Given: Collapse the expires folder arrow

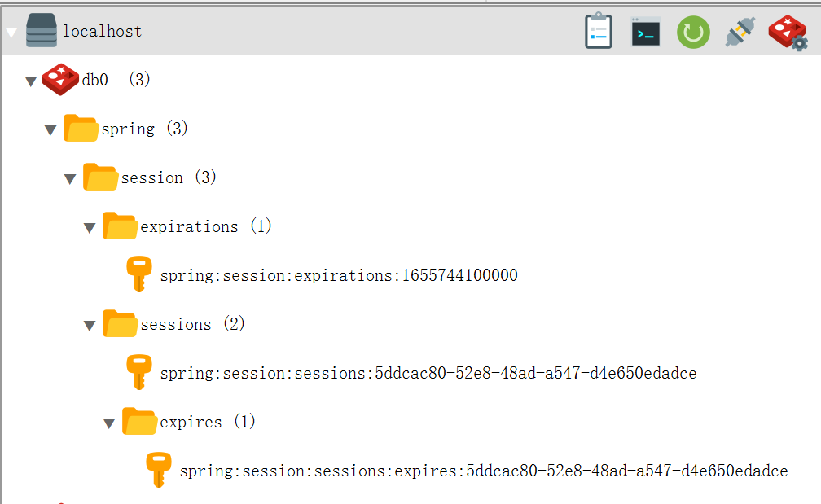Looking at the screenshot, I should pos(109,423).
